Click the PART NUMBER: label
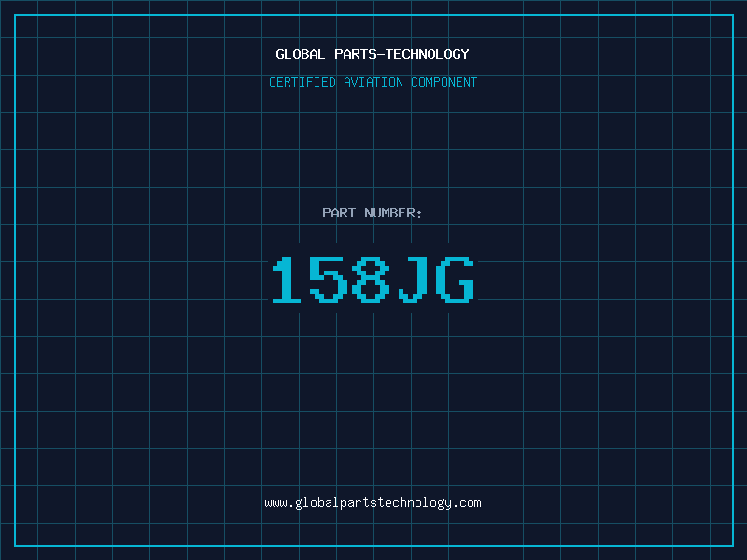Image resolution: width=747 pixels, height=560 pixels. (x=373, y=213)
